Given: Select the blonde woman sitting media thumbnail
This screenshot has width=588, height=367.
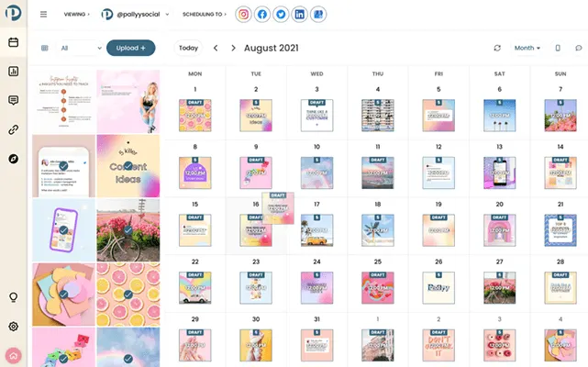Looking at the screenshot, I should pos(128,101).
